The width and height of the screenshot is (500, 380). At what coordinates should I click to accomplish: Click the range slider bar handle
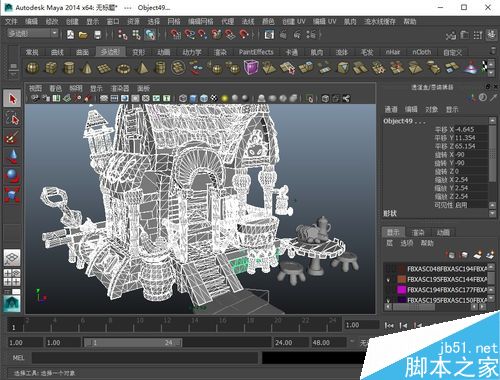133,342
